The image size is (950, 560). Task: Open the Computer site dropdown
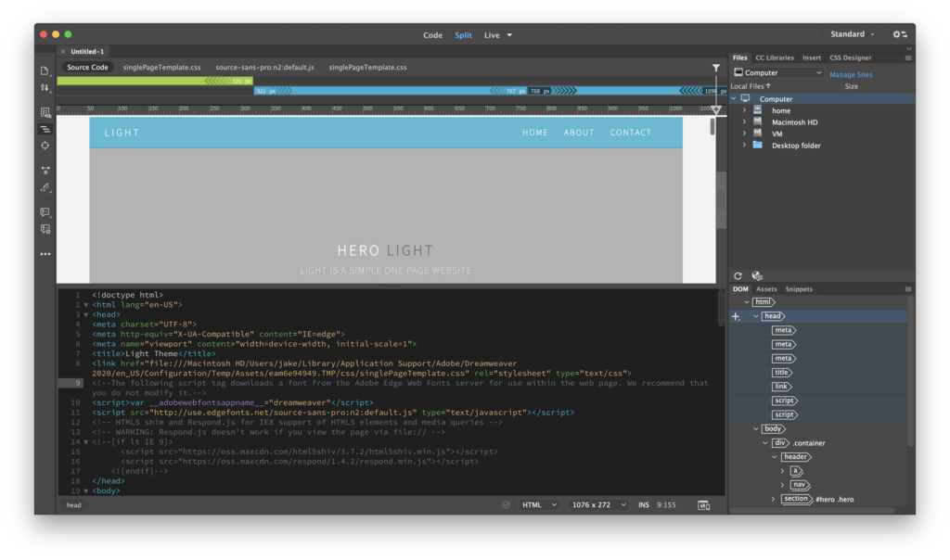pos(778,72)
